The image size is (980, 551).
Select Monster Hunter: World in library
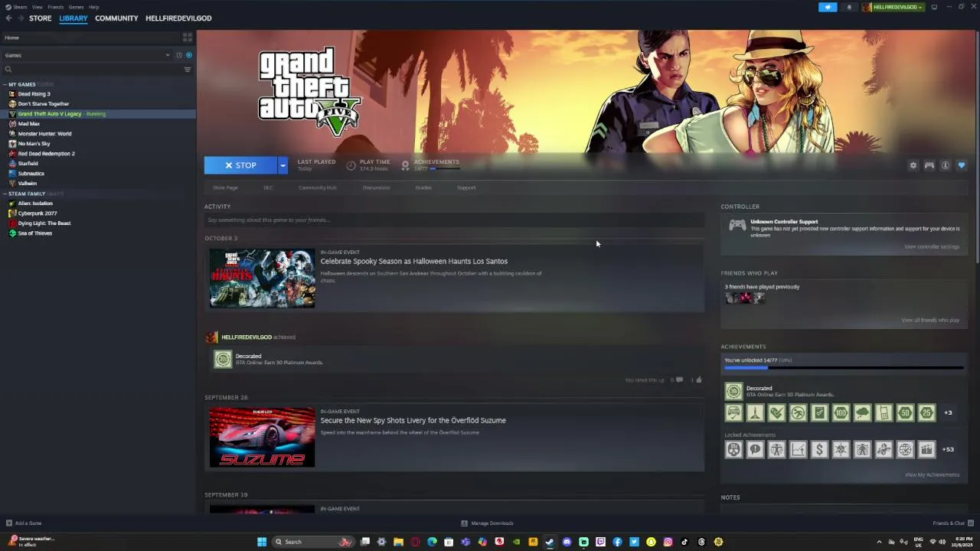(x=44, y=134)
